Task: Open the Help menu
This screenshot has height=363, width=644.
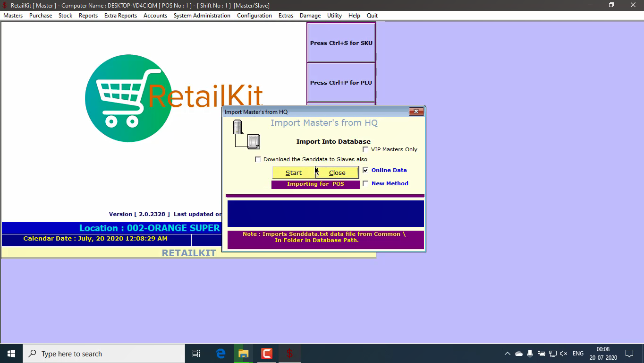Action: pos(354,16)
